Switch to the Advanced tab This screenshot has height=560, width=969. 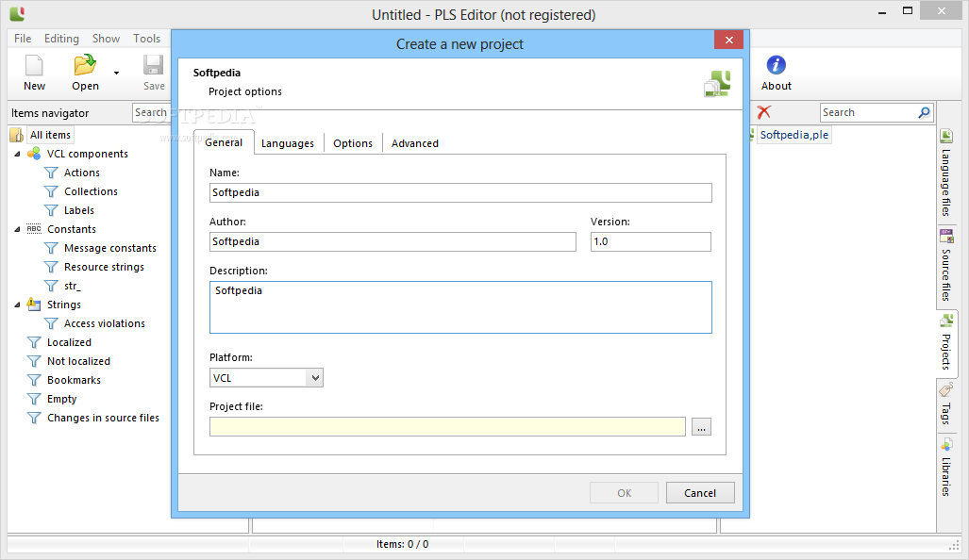[x=414, y=143]
